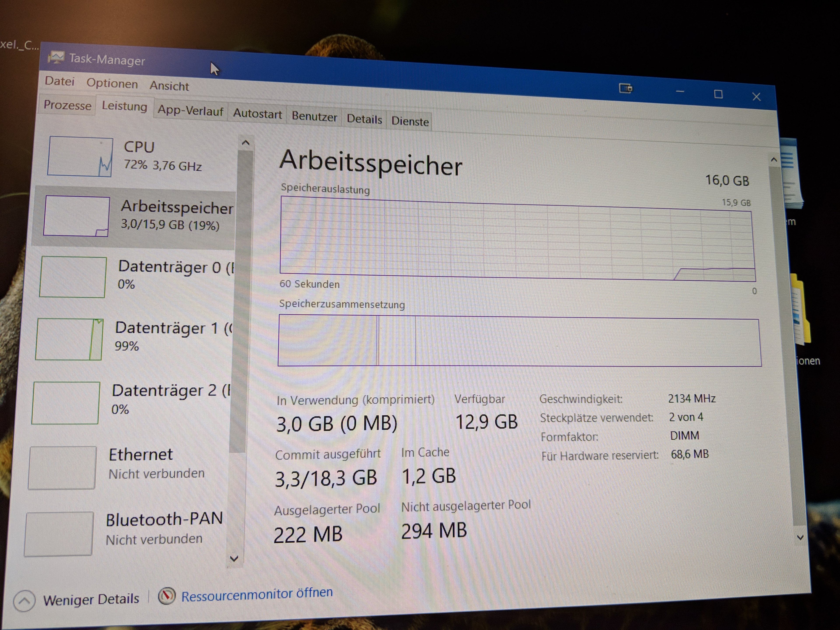The image size is (840, 630).
Task: Switch to the Autostart tab
Action: pyautogui.click(x=257, y=114)
